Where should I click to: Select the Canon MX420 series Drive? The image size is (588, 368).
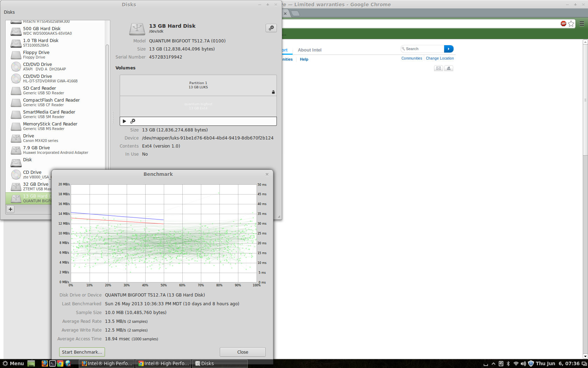coord(55,138)
